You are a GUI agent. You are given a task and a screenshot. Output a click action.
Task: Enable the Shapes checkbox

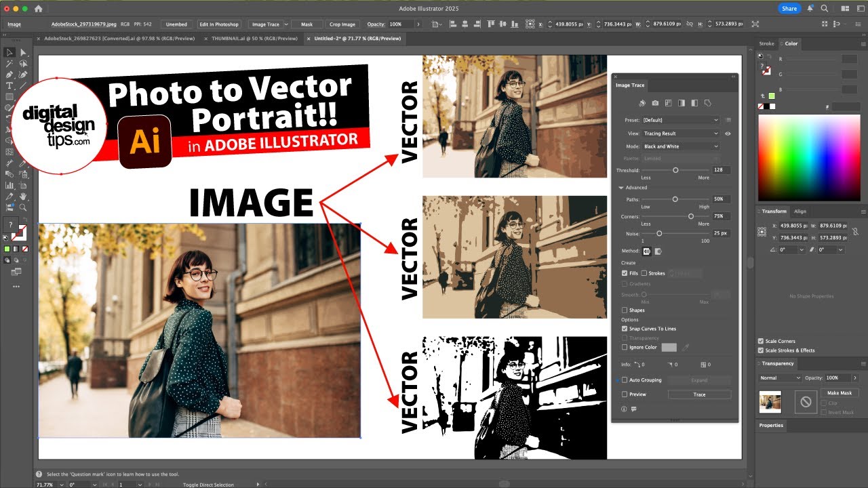tap(625, 310)
